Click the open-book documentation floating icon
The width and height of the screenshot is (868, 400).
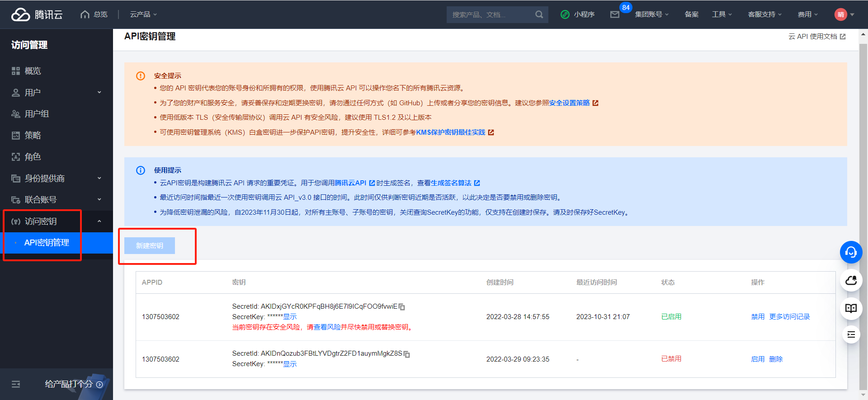point(851,308)
